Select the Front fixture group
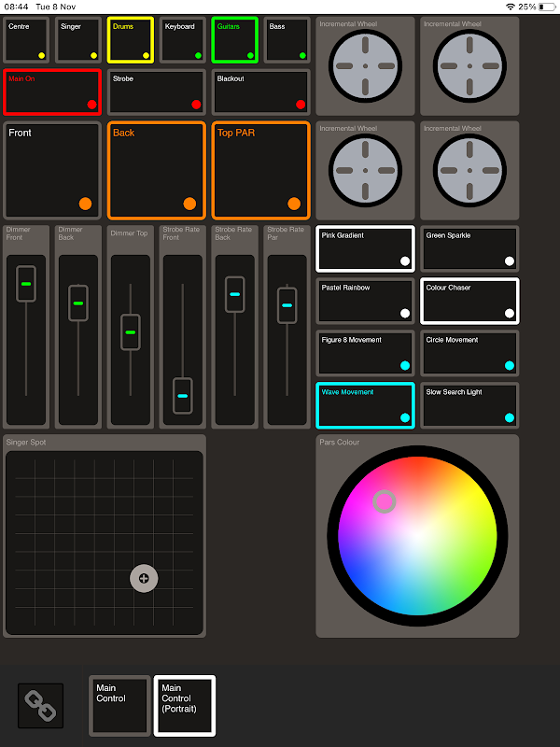Image resolution: width=560 pixels, height=747 pixels. point(52,171)
